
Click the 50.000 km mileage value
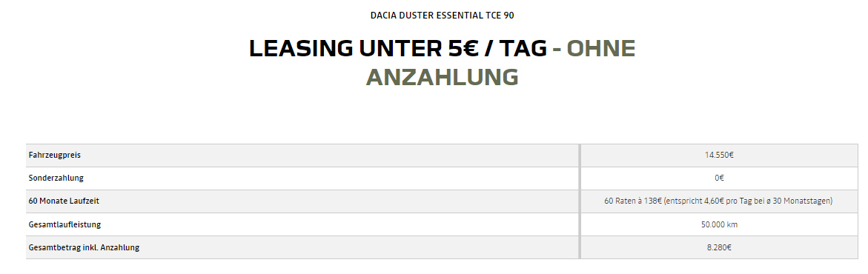(719, 224)
